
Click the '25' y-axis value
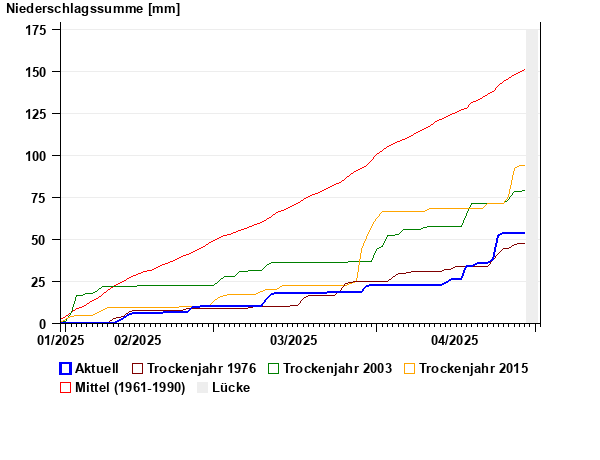(x=39, y=282)
